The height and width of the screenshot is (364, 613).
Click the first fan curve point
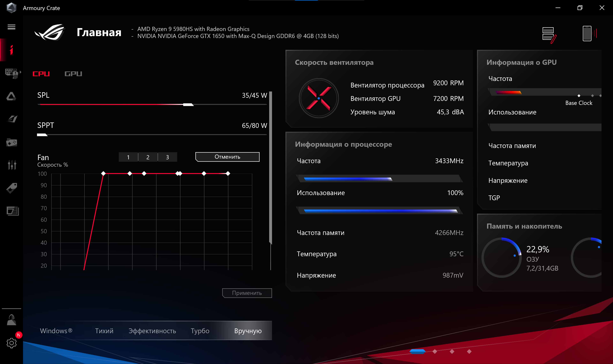click(x=103, y=173)
